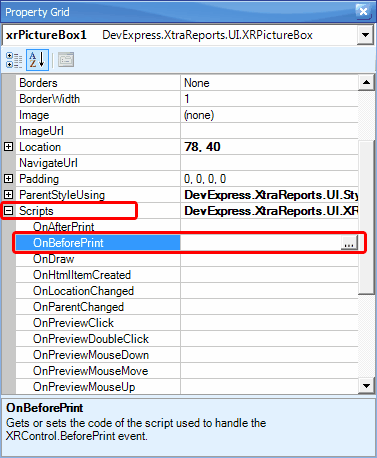
Task: Click the empty ImageUrl value field
Action: pos(269,131)
